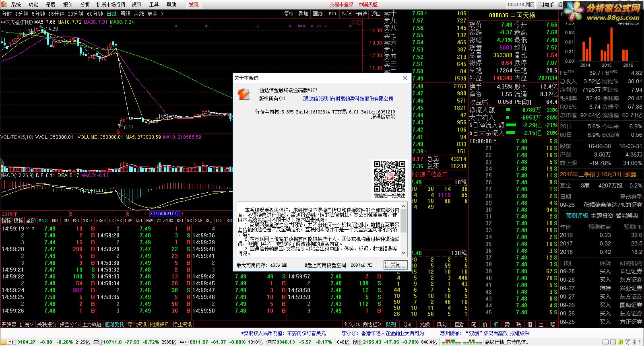Viewport: 644px width, 346px height.
Task: Open the 报价 menu
Action: click(68, 4)
